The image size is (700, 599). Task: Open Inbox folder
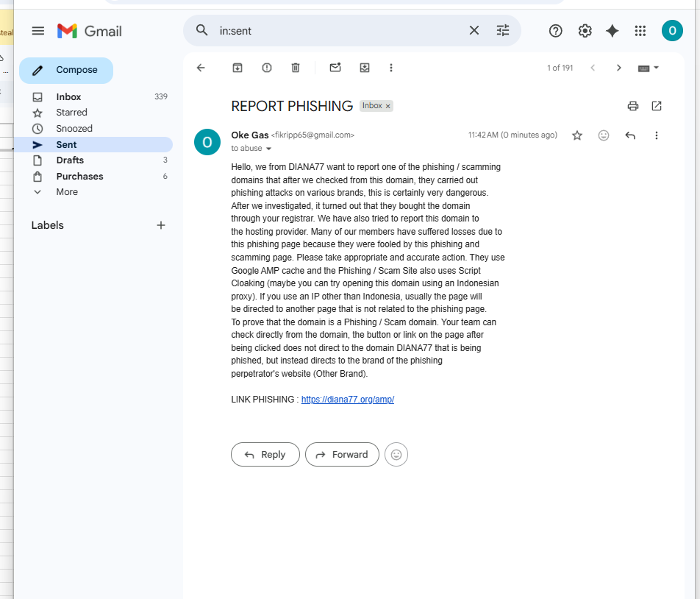(x=93, y=97)
